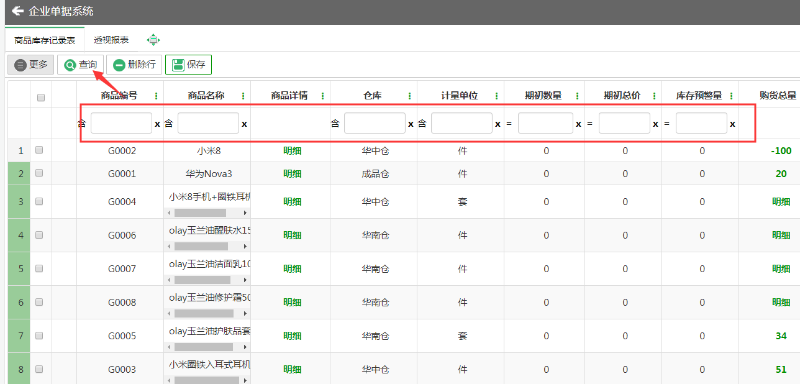Click the green expand icon after 透视报表 tab
This screenshot has width=800, height=384.
coord(154,40)
